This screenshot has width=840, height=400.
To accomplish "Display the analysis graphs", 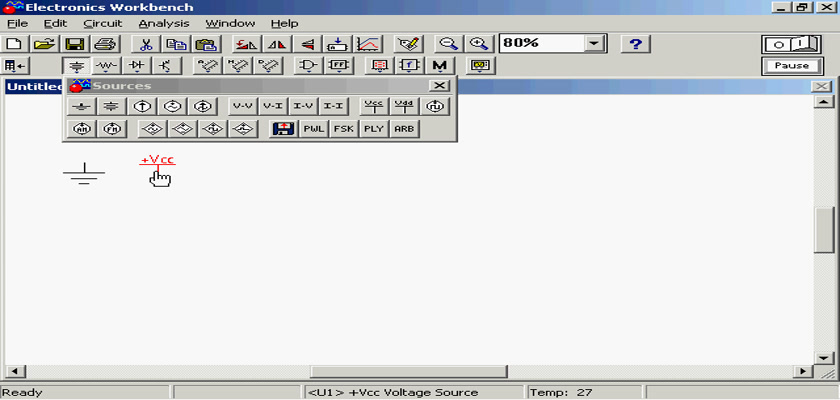I will point(368,44).
